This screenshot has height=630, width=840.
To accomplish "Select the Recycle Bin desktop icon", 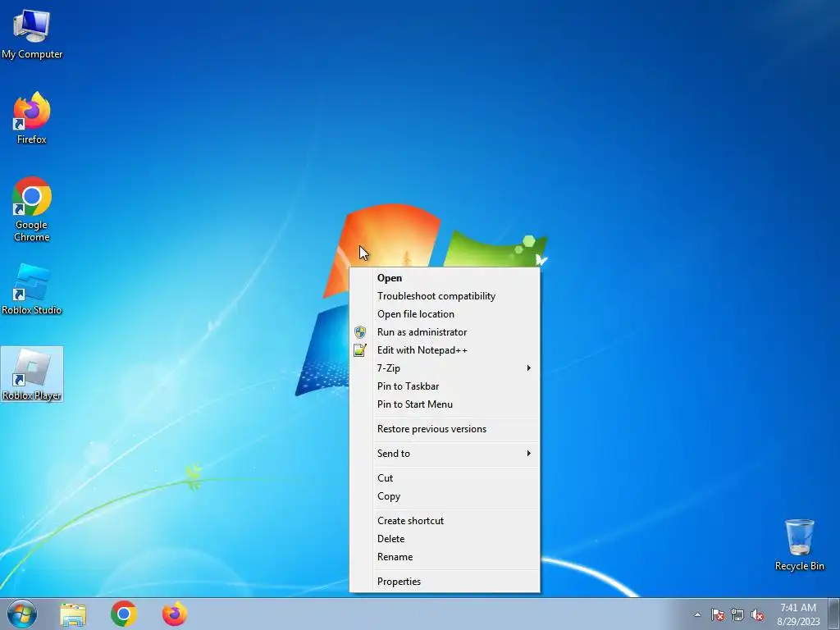I will click(799, 545).
